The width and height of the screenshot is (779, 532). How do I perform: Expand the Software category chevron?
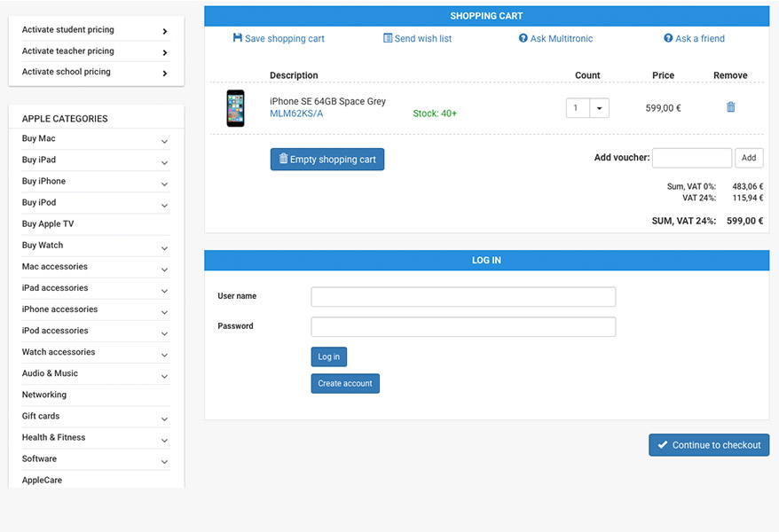[x=164, y=462]
